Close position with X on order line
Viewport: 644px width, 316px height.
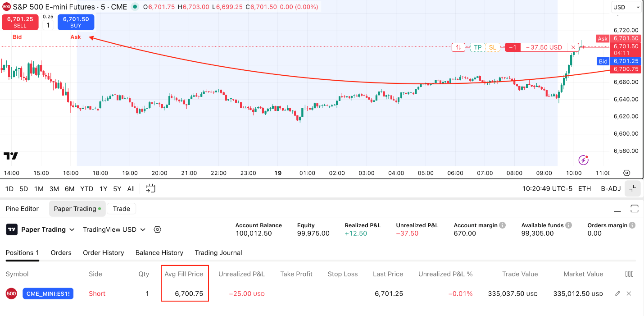573,47
